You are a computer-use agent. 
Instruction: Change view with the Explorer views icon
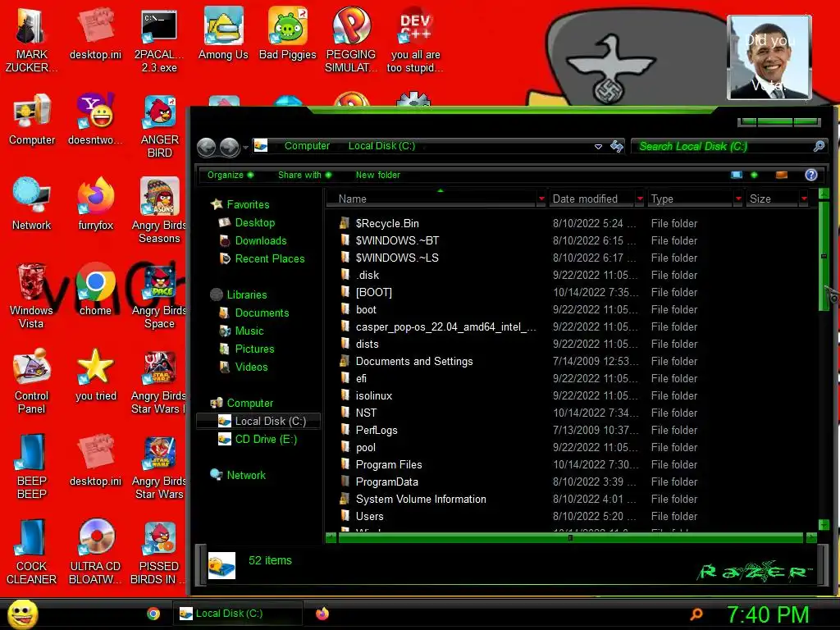click(x=737, y=175)
